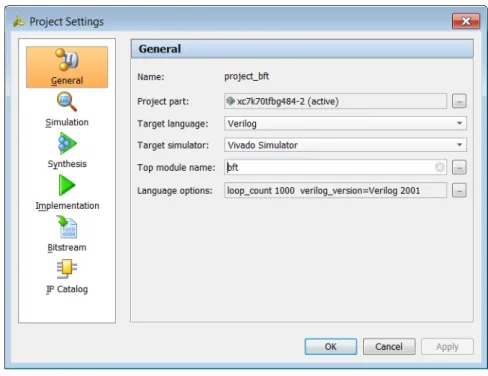Browse for Top module name with ellipsis button
Screen dimensions: 488x376
point(459,167)
